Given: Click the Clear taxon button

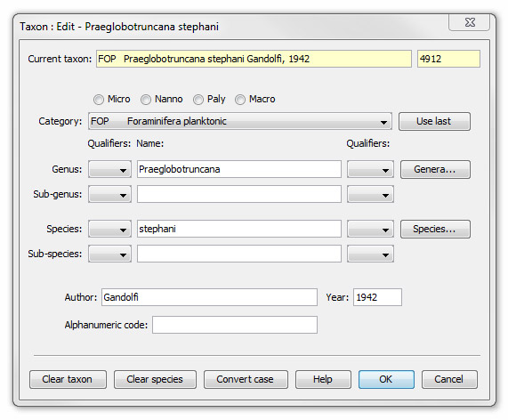Looking at the screenshot, I should click(x=68, y=379).
